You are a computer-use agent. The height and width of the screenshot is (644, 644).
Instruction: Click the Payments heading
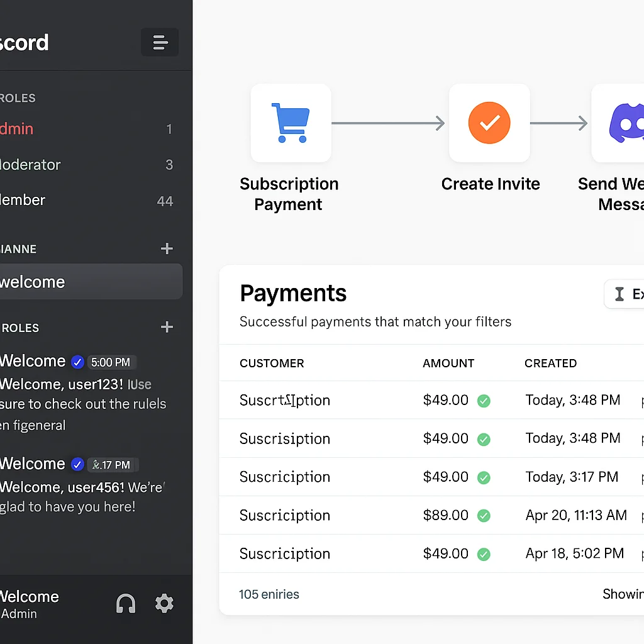coord(293,293)
